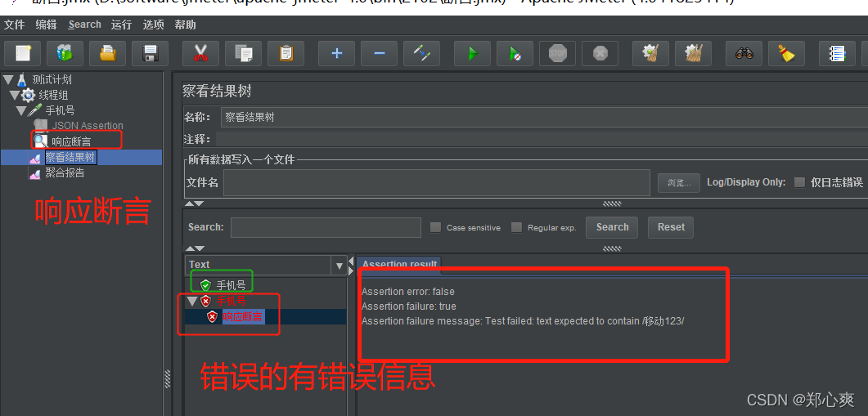868x416 pixels.
Task: Open the Search menu
Action: click(85, 25)
